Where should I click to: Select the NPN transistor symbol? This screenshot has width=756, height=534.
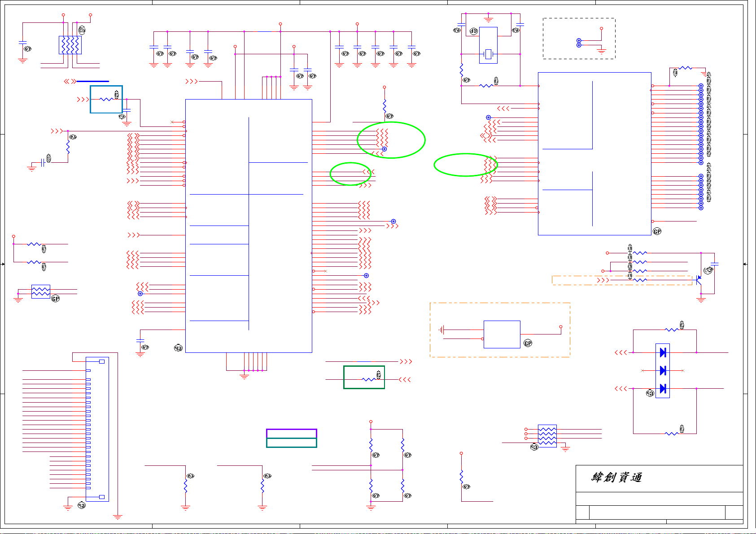698,280
